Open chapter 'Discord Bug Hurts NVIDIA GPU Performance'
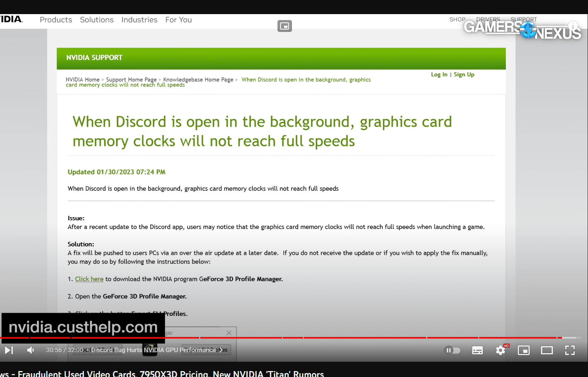588x377 pixels. (157, 350)
